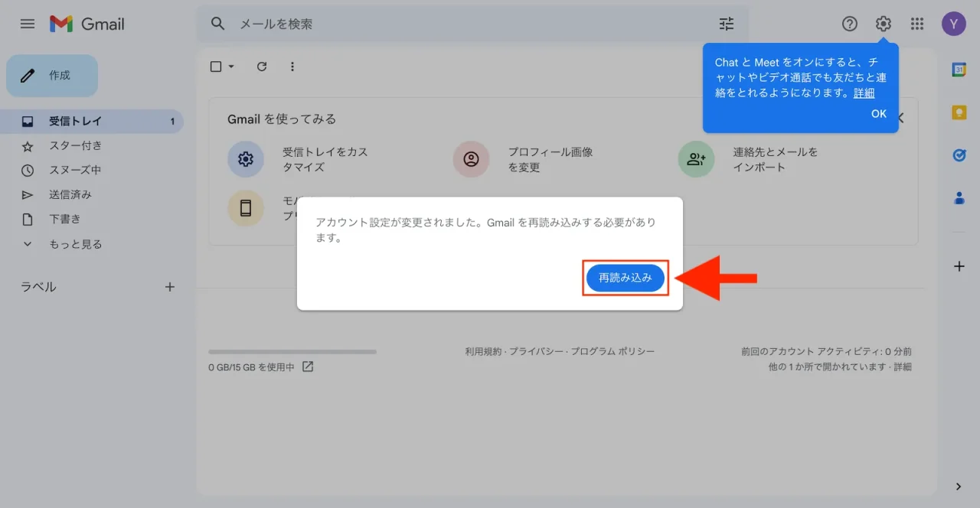Click the Y profile avatar in the corner
Image resolution: width=980 pixels, height=508 pixels.
[953, 24]
